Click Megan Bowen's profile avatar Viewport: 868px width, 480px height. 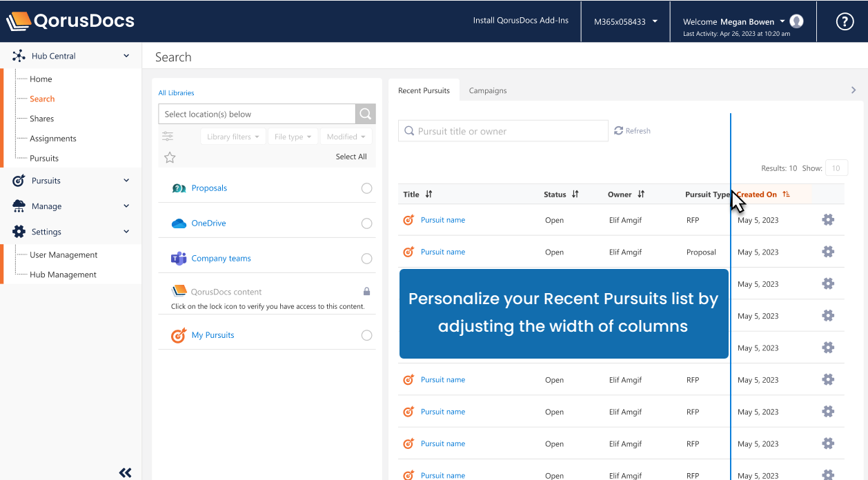[x=797, y=21]
